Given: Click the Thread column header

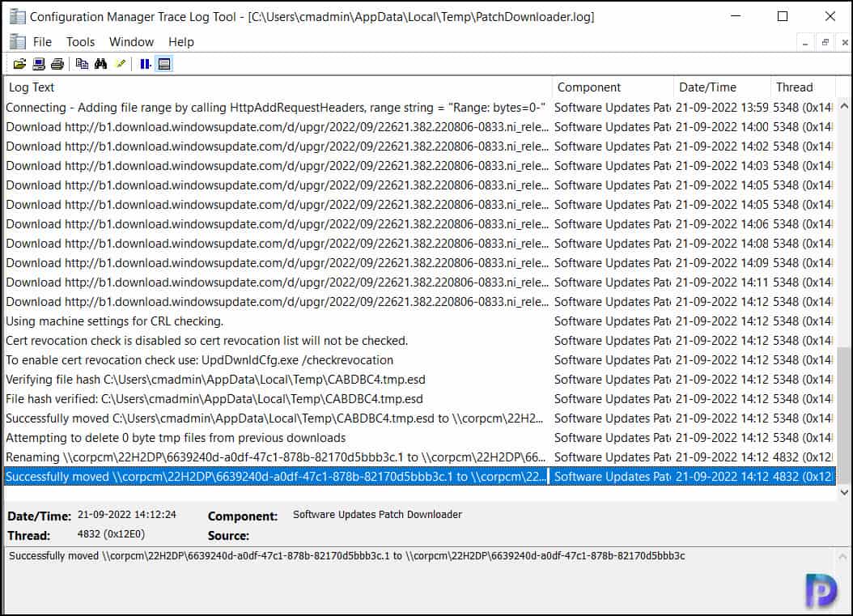Looking at the screenshot, I should point(803,87).
